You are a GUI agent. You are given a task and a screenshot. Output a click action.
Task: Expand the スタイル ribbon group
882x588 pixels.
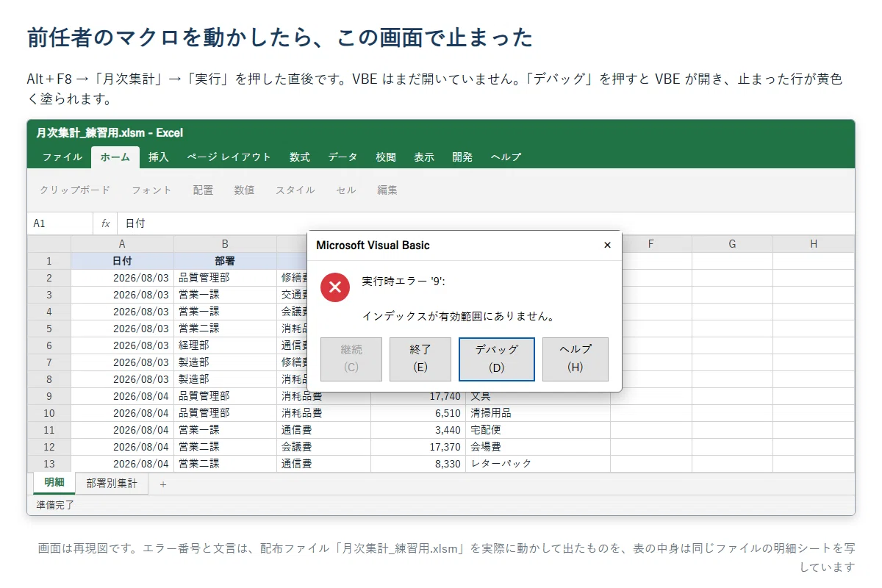pos(295,190)
